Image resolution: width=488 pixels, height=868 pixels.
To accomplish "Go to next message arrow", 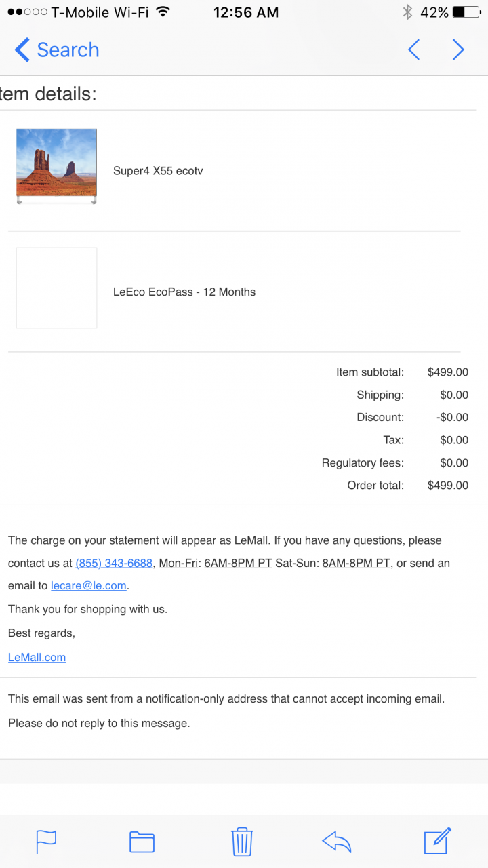I will tap(458, 50).
